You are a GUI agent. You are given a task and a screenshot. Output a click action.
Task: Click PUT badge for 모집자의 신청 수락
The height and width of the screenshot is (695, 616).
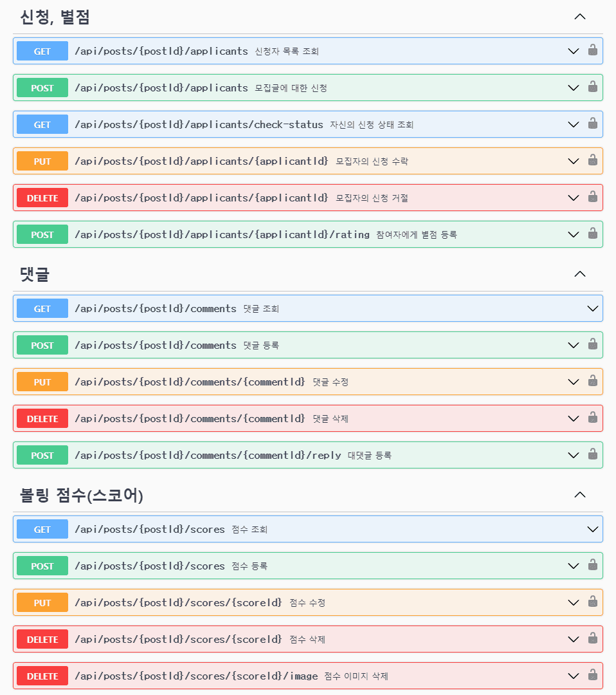click(42, 162)
